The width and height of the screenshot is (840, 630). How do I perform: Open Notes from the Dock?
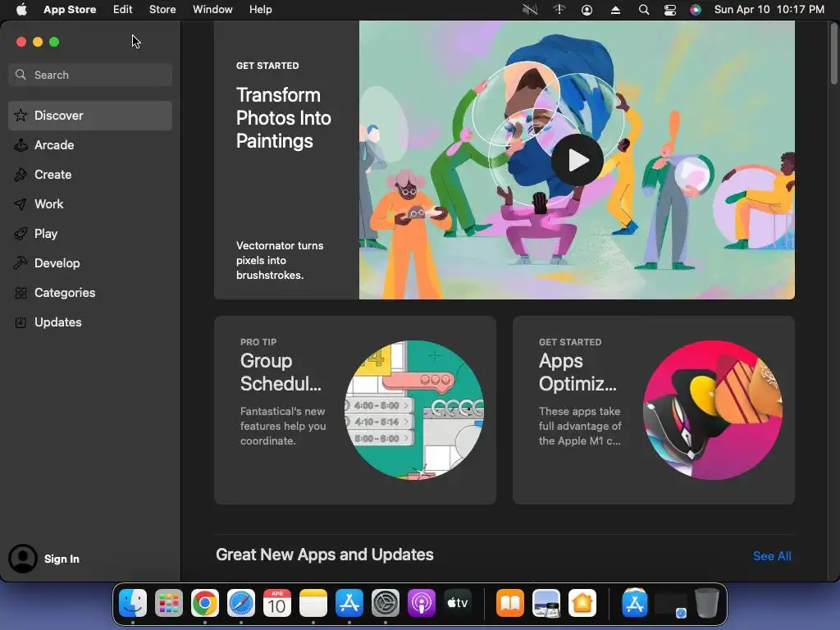[x=313, y=603]
